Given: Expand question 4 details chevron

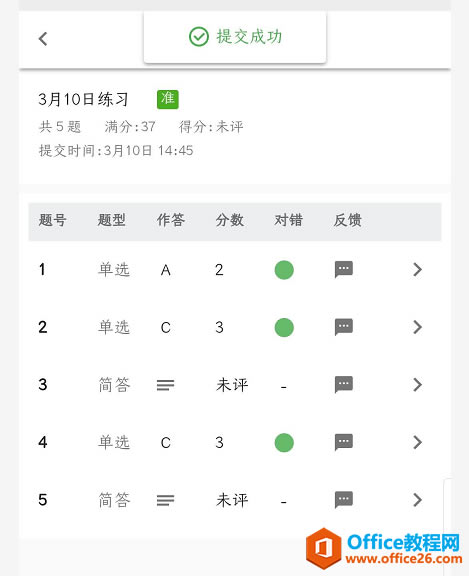Looking at the screenshot, I should 418,442.
